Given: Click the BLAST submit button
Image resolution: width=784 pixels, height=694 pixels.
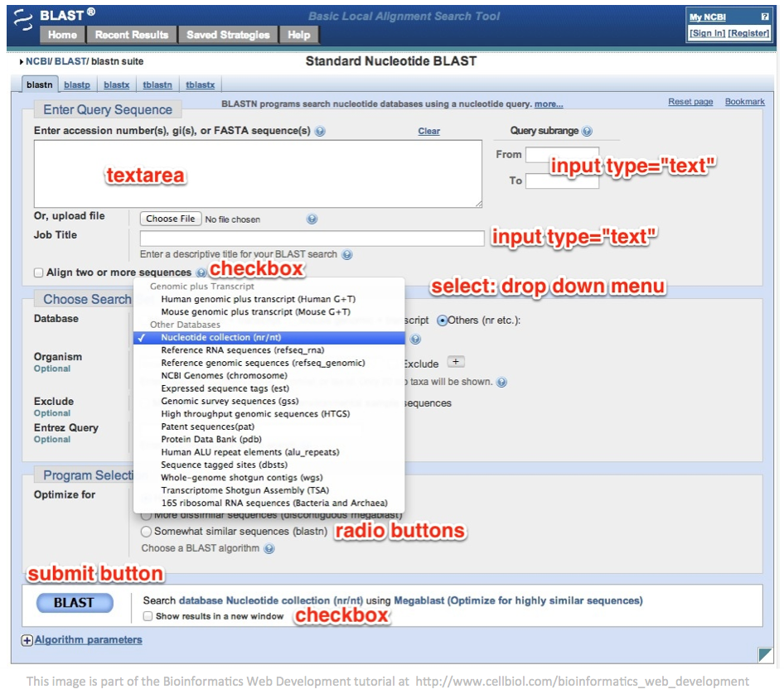Looking at the screenshot, I should [x=75, y=604].
